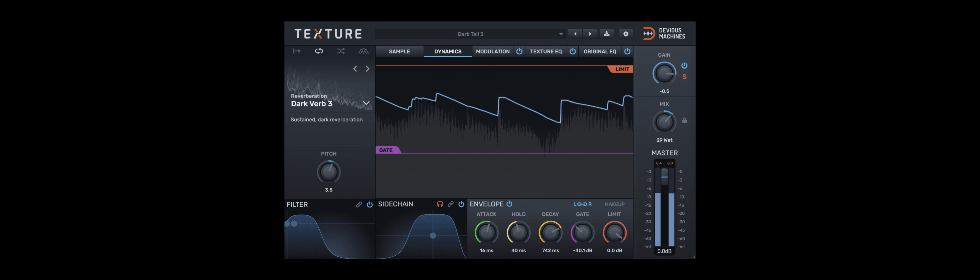980x280 pixels.
Task: Toggle the Sidechain power button
Action: coord(461,204)
